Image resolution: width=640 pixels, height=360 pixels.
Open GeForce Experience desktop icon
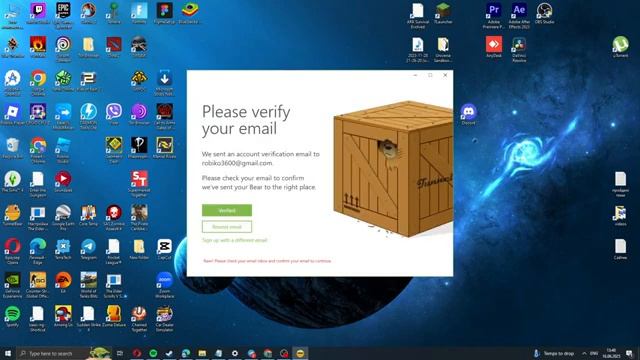click(x=13, y=285)
